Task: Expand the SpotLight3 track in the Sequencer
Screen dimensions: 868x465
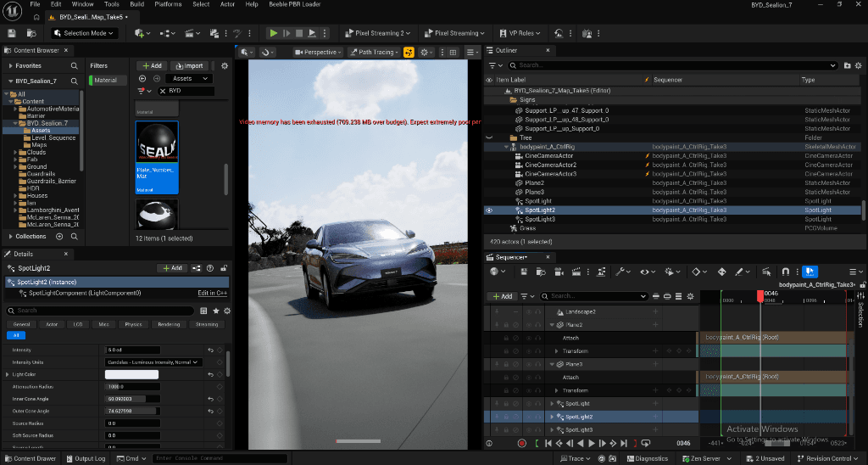Action: pos(552,430)
